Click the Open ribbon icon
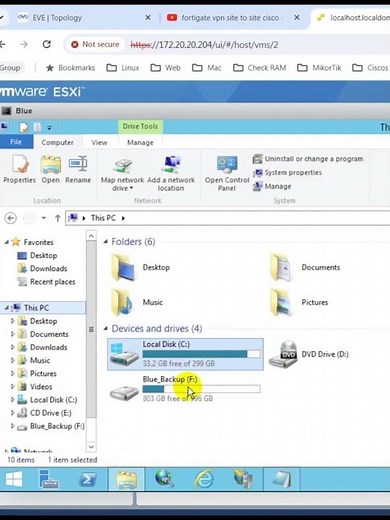 [x=51, y=169]
